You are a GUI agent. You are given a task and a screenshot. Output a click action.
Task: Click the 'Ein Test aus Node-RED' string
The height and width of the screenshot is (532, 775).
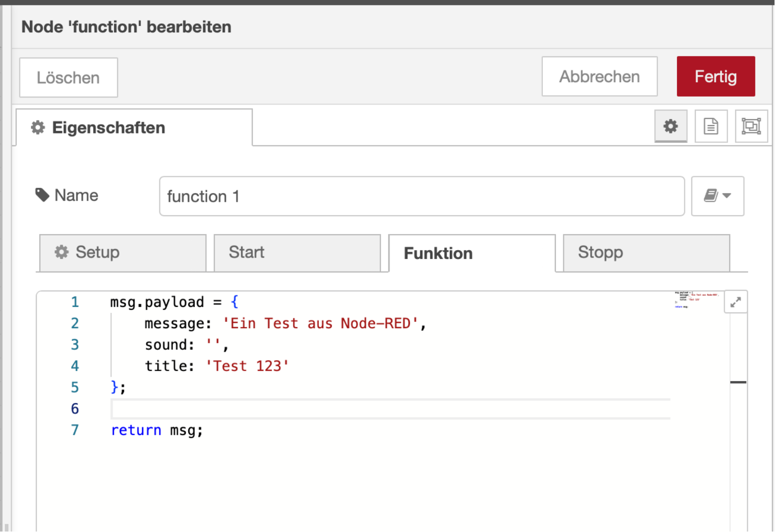pos(320,323)
